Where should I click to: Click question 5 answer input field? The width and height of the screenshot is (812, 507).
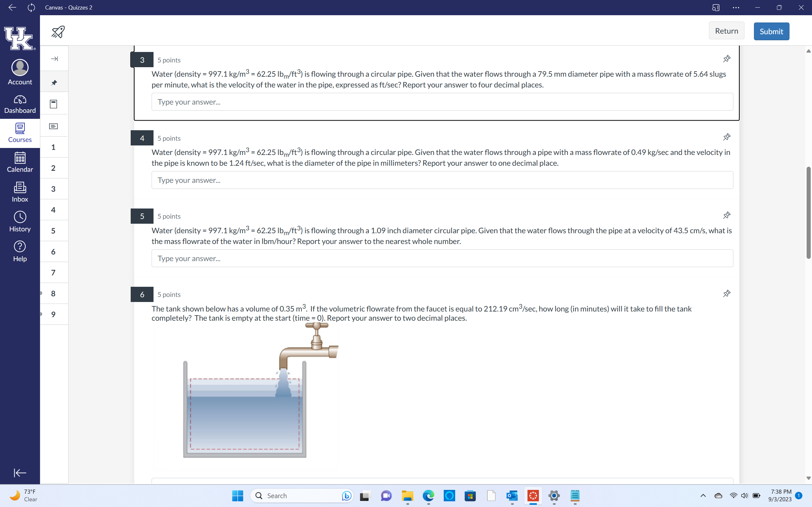[x=442, y=258]
